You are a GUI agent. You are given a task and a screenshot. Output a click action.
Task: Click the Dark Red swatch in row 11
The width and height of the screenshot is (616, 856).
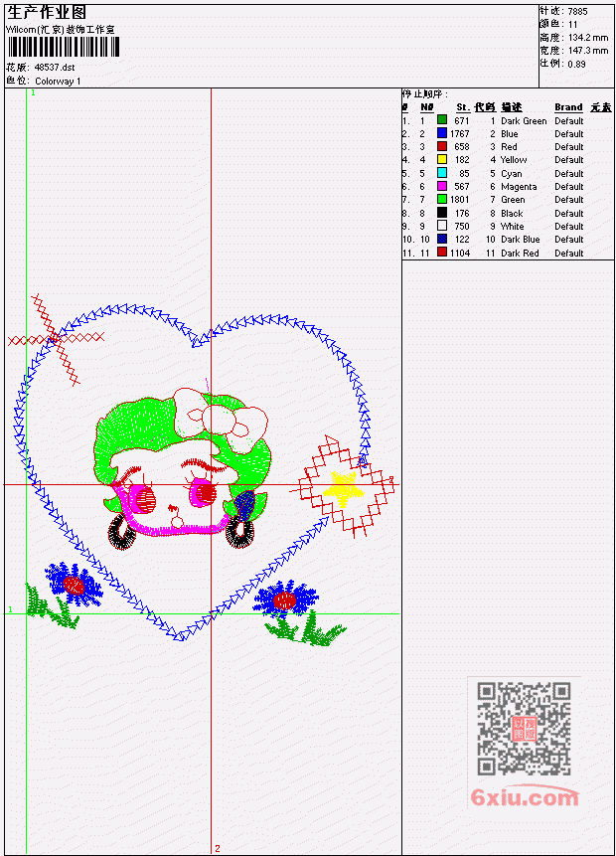pyautogui.click(x=442, y=253)
